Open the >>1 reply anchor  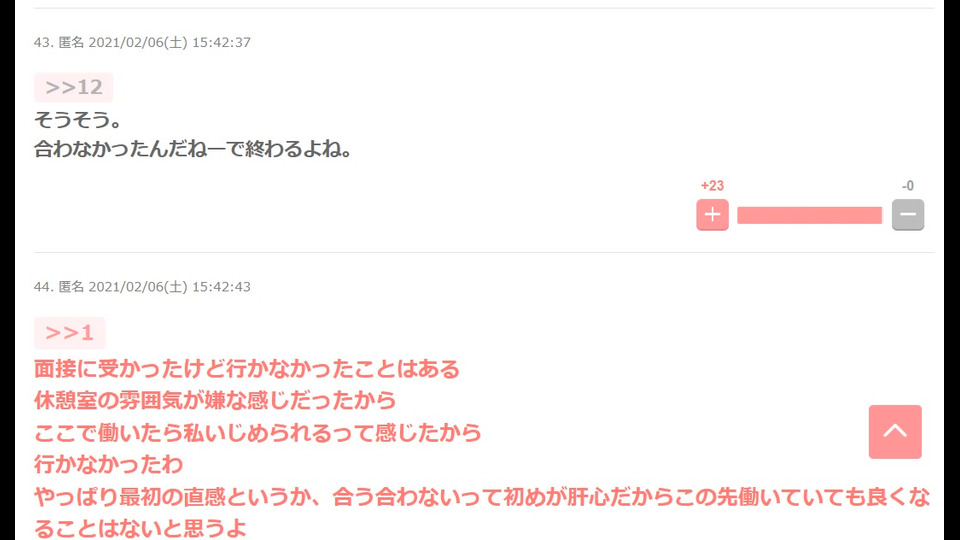69,332
